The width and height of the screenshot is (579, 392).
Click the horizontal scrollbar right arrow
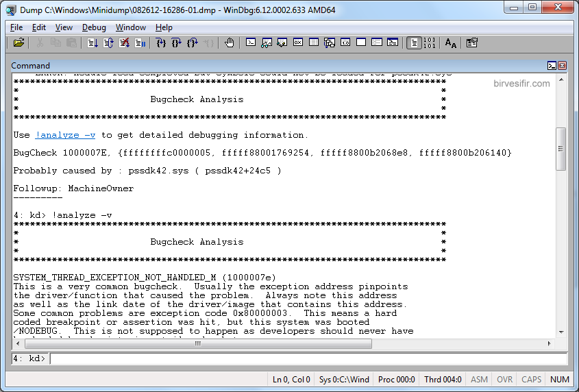(x=549, y=343)
